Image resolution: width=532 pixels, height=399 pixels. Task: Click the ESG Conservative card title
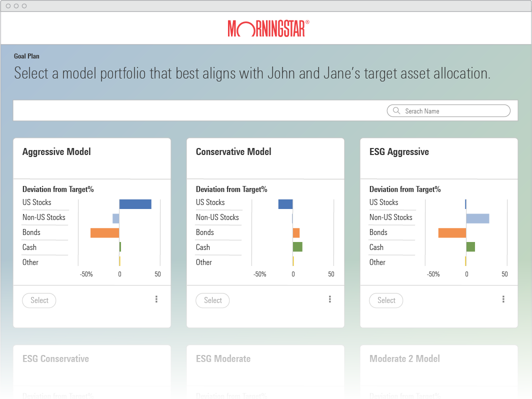(x=55, y=359)
